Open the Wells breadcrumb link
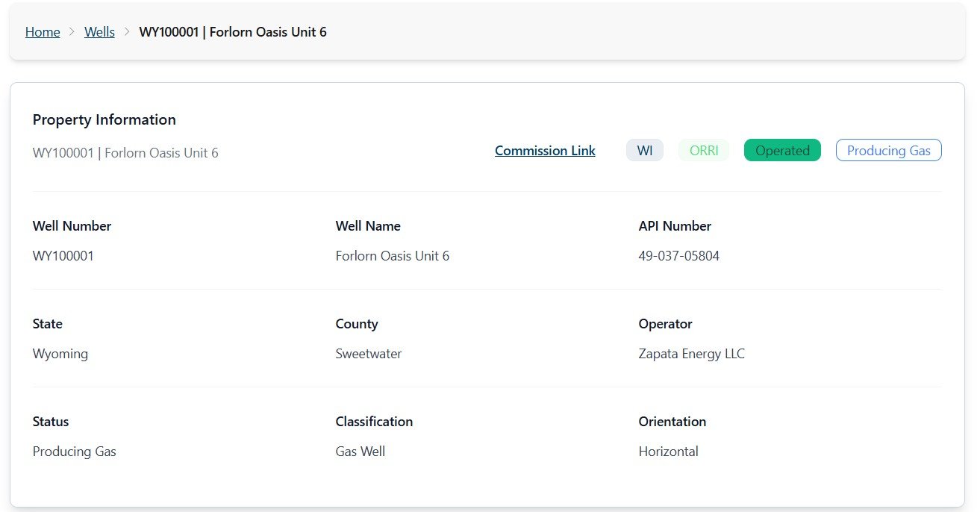The height and width of the screenshot is (512, 980). (99, 32)
